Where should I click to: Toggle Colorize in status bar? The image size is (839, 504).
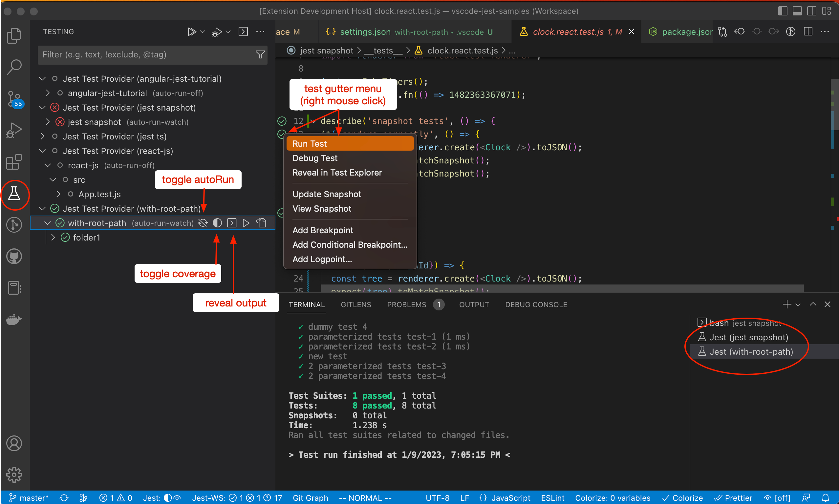click(x=682, y=498)
